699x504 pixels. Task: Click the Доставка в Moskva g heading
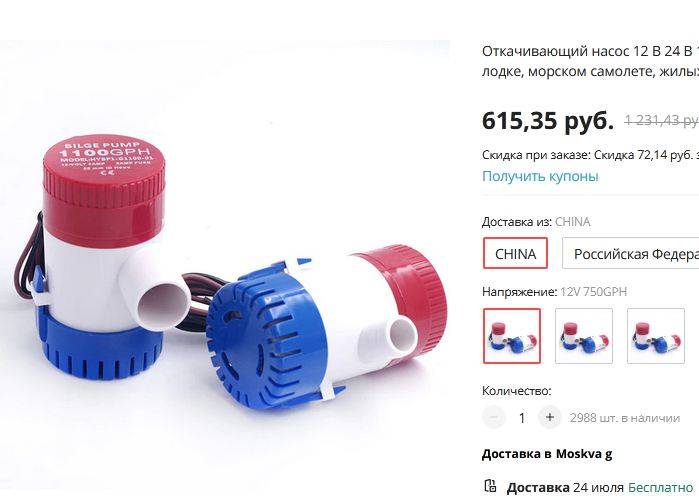(547, 455)
